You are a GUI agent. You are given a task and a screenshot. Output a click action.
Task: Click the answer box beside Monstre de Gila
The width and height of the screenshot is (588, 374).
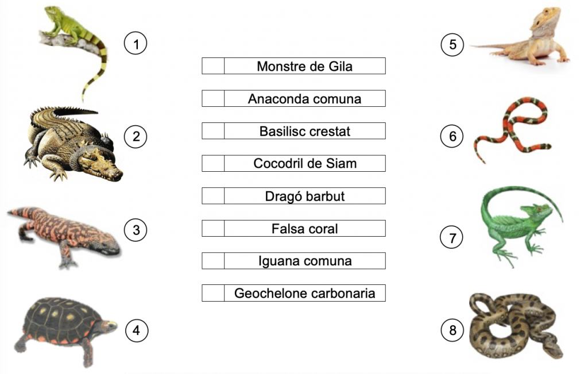tap(213, 66)
